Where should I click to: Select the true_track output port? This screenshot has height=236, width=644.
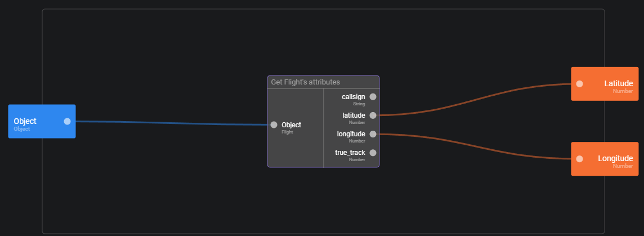[373, 153]
